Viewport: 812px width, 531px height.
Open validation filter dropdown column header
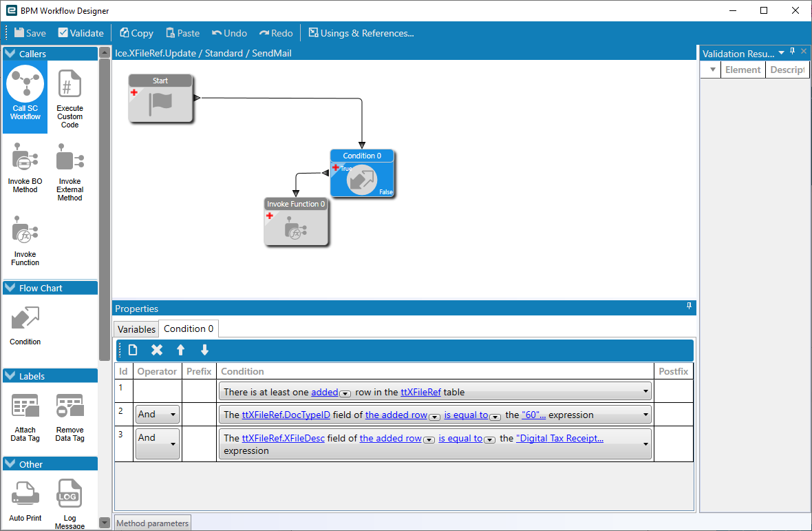(713, 70)
